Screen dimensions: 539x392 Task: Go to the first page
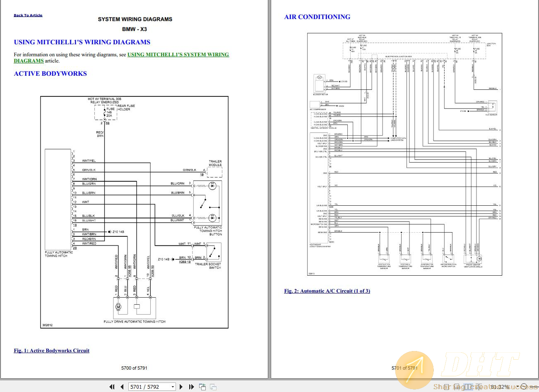point(112,387)
